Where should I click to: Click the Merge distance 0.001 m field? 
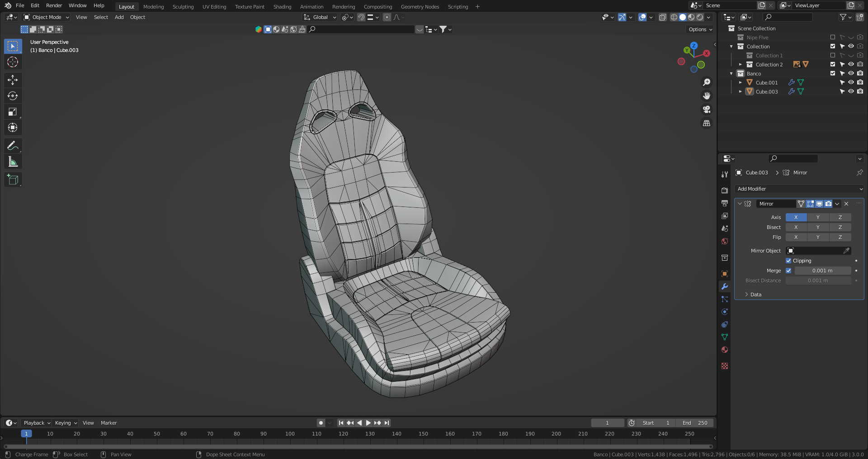[822, 271]
